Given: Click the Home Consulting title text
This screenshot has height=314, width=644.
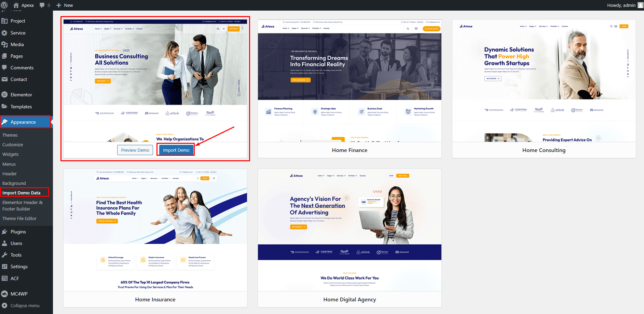Looking at the screenshot, I should (x=544, y=150).
